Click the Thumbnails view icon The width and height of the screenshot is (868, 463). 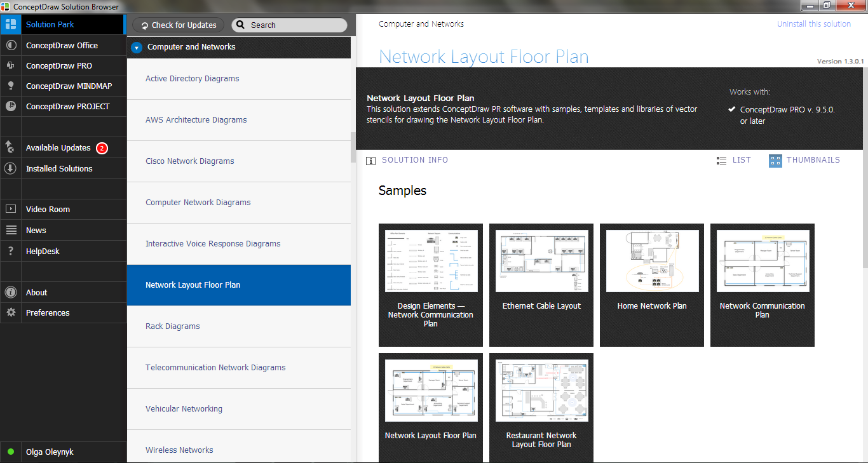(775, 161)
